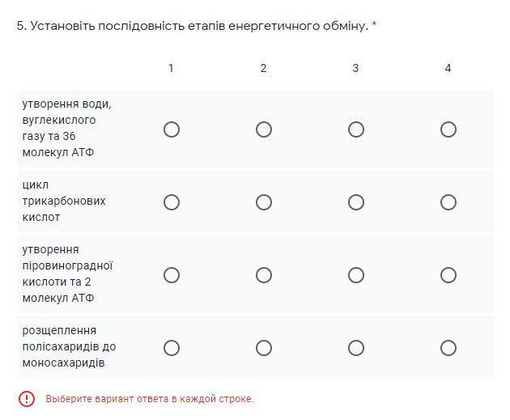The height and width of the screenshot is (420, 510).
Task: Mark 4 for 'утворення піровиноградної кислоти' row
Action: 448,275
